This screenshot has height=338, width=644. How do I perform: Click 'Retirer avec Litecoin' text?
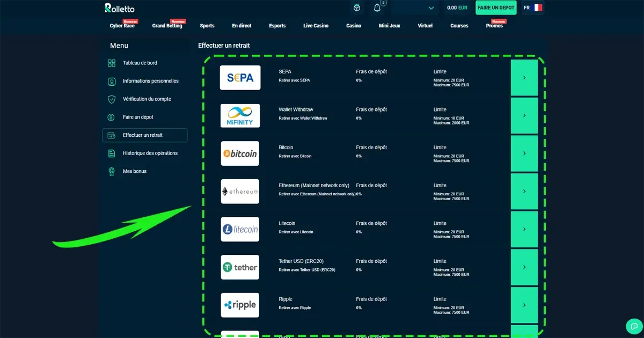click(296, 232)
